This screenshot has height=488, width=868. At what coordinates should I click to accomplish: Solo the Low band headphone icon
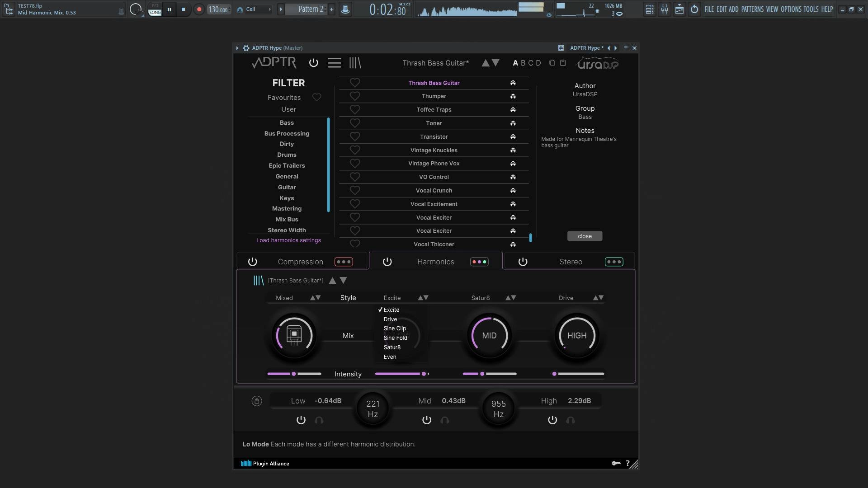(319, 420)
